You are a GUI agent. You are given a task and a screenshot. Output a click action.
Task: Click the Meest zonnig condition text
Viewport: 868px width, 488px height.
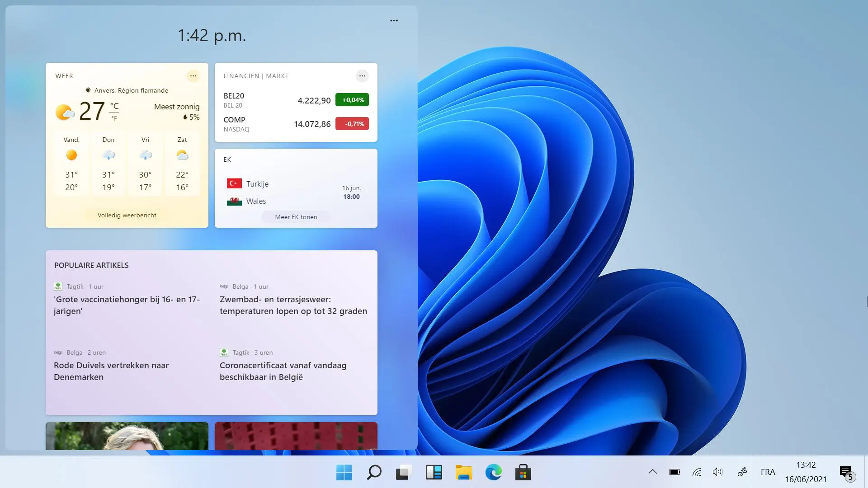[177, 107]
